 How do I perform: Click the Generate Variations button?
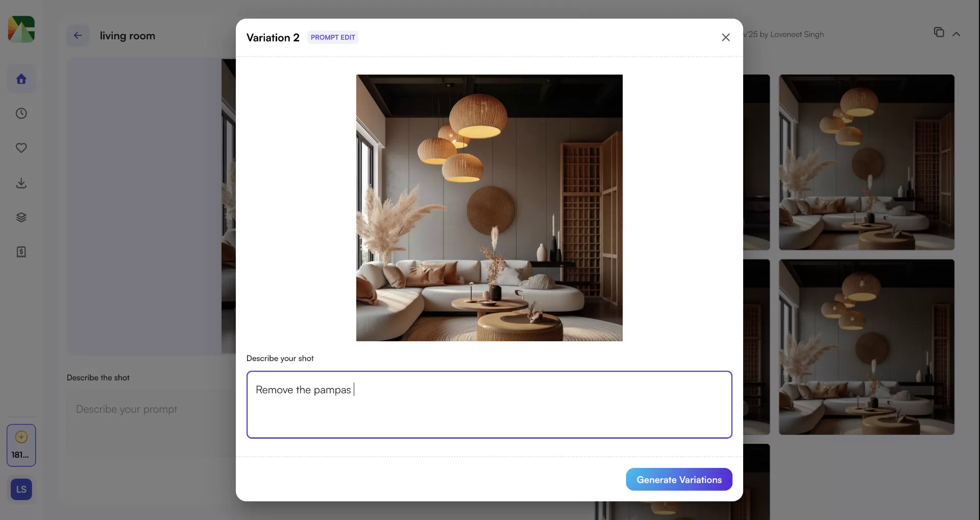[x=679, y=479]
